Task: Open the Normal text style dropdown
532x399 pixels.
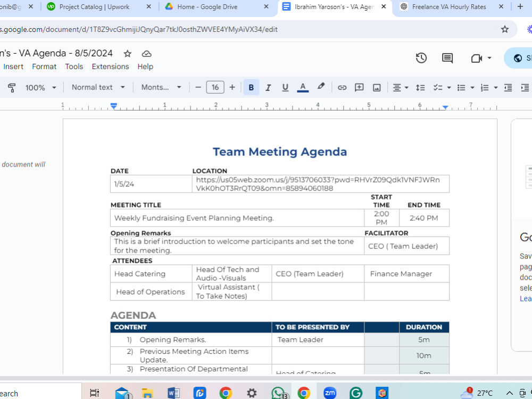Action: (98, 88)
